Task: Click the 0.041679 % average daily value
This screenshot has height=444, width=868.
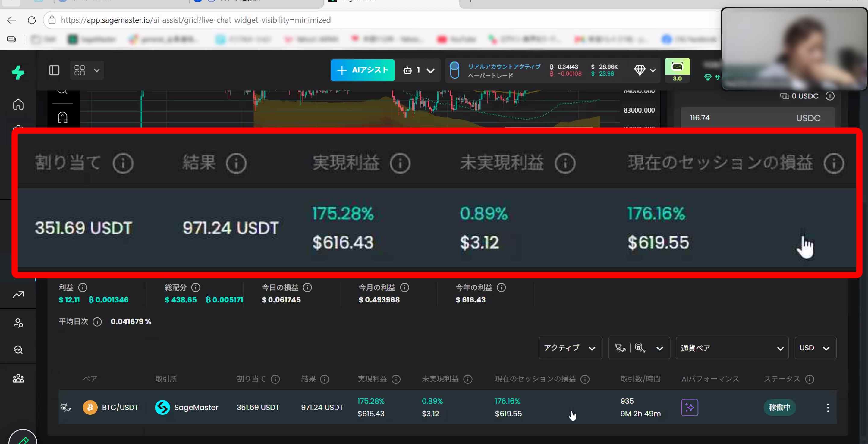Action: [131, 322]
